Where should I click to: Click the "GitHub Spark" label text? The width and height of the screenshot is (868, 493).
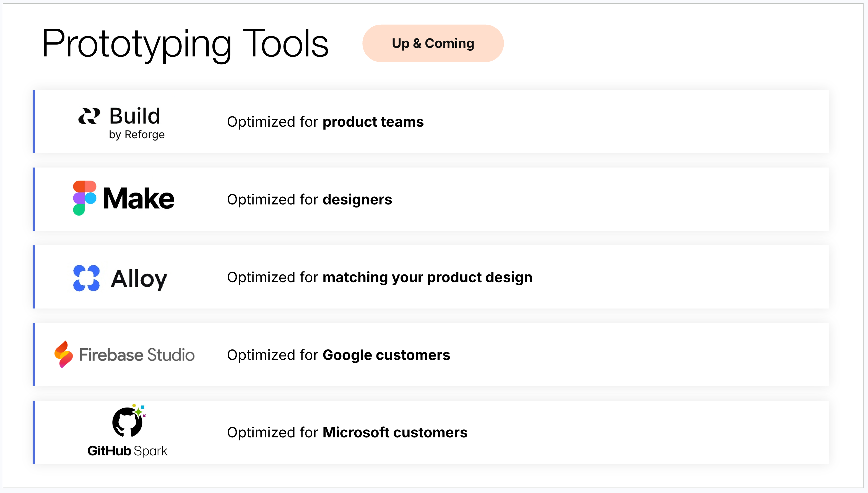(x=127, y=451)
